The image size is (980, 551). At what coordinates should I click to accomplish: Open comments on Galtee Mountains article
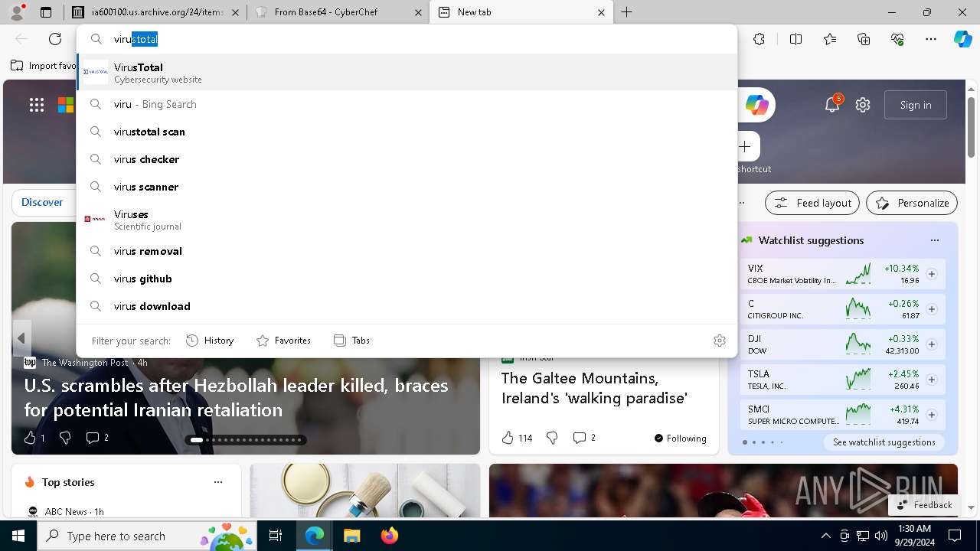[x=584, y=438]
